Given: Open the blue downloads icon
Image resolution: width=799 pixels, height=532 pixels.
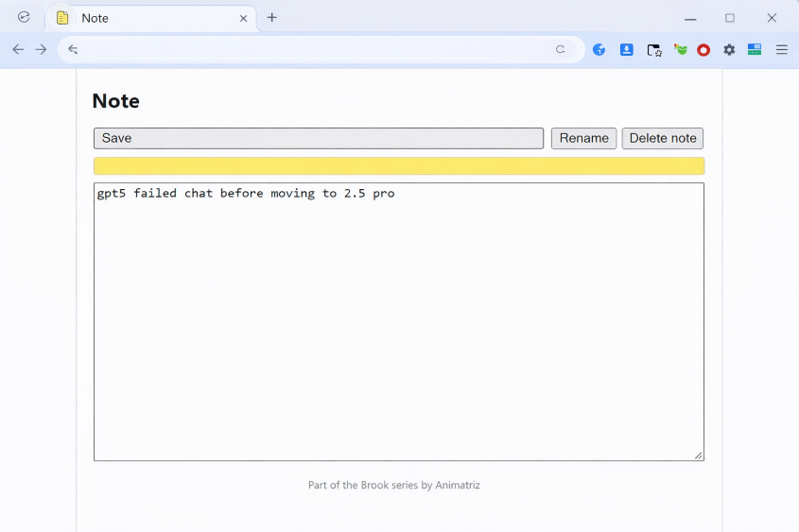Looking at the screenshot, I should pyautogui.click(x=626, y=50).
